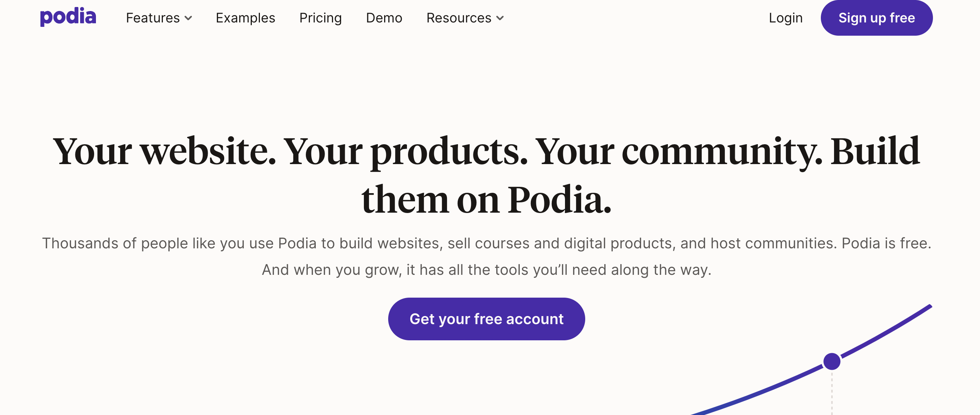This screenshot has height=415, width=980.
Task: Click the headline text "them on Podia."
Action: point(486,200)
